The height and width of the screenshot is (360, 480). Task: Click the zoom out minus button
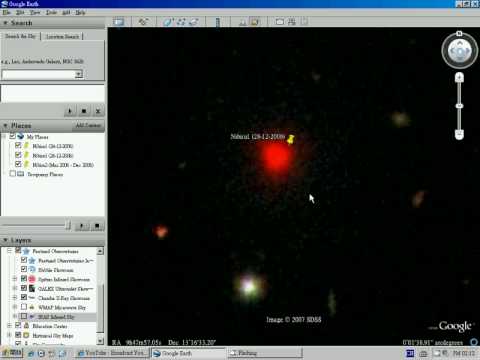[x=459, y=134]
